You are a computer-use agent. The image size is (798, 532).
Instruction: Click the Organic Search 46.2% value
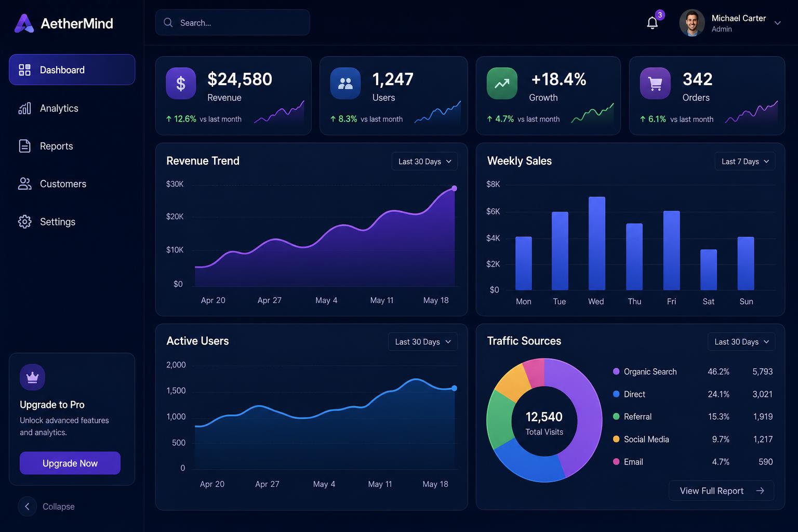click(x=719, y=371)
